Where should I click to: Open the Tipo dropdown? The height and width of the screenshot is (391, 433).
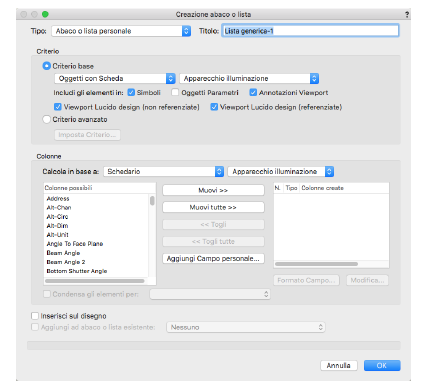coord(121,31)
